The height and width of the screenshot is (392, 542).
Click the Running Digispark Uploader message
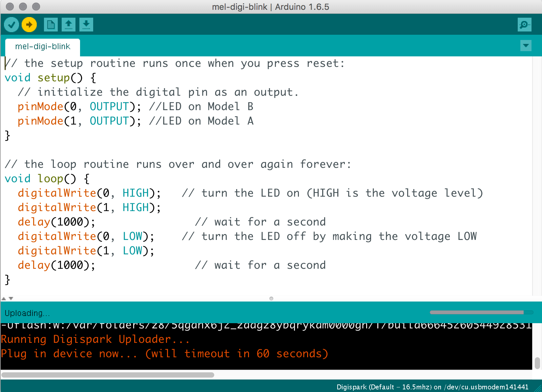[95, 339]
